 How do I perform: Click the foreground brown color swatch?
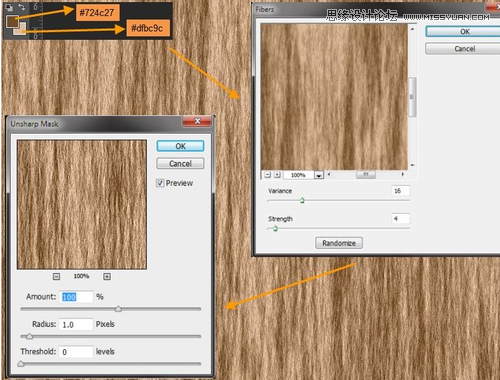pyautogui.click(x=12, y=21)
